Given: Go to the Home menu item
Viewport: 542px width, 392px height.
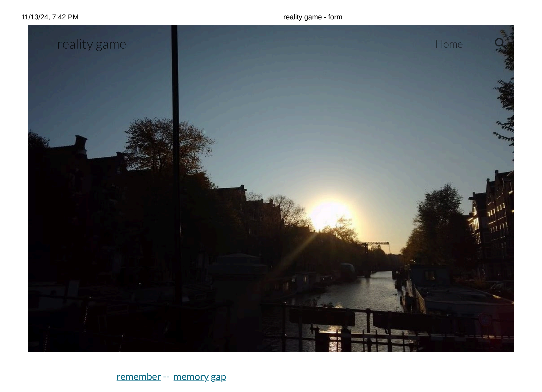Looking at the screenshot, I should click(449, 44).
